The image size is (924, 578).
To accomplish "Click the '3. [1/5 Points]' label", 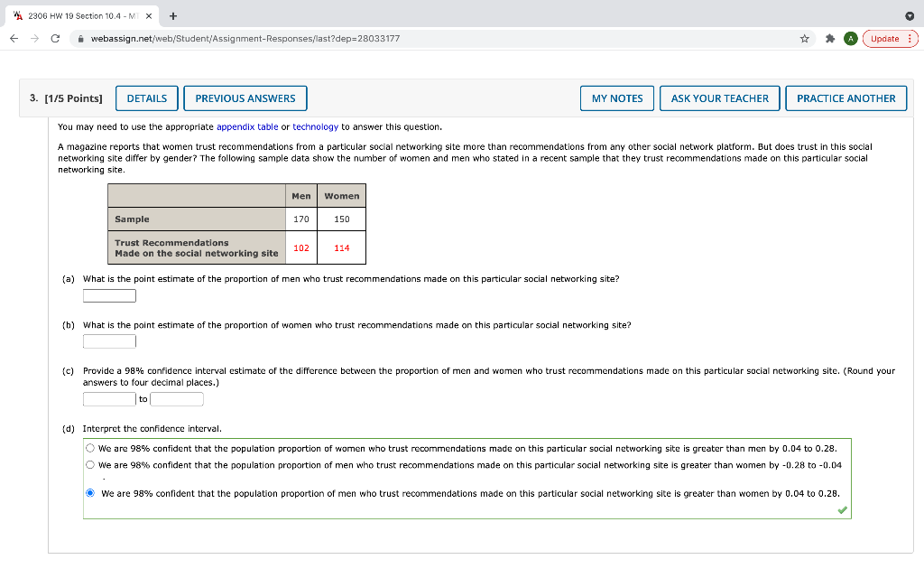I will coord(66,98).
